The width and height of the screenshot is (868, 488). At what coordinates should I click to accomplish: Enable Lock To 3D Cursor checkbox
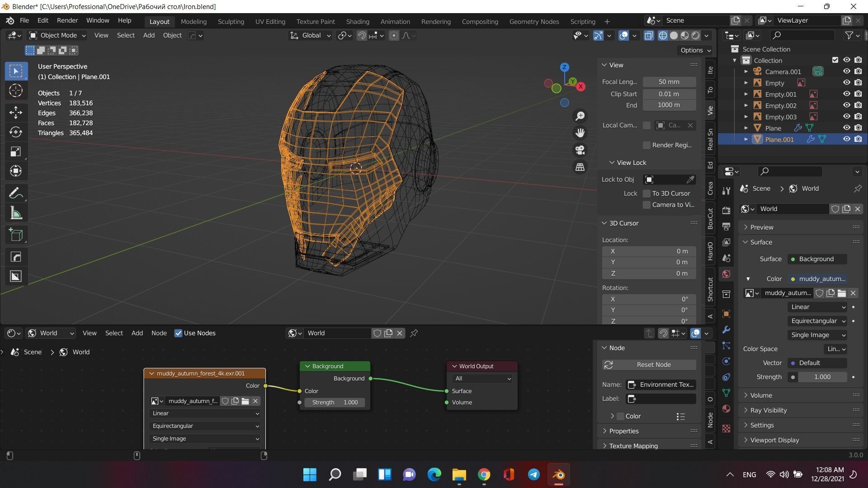point(646,193)
